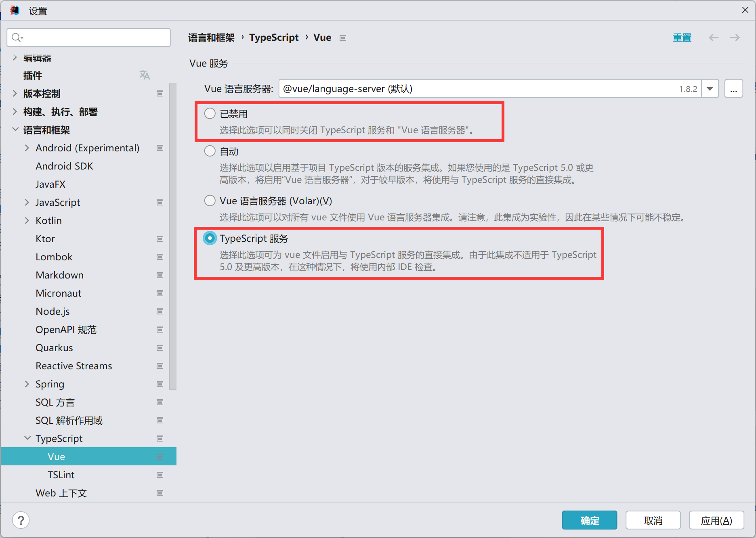Click project icon on Lombok row

[160, 257]
